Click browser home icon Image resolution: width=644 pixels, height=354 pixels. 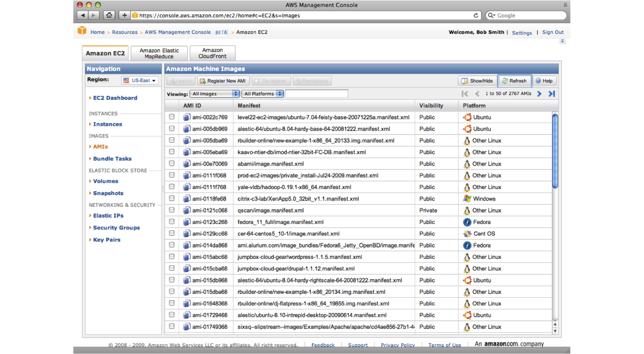click(109, 15)
